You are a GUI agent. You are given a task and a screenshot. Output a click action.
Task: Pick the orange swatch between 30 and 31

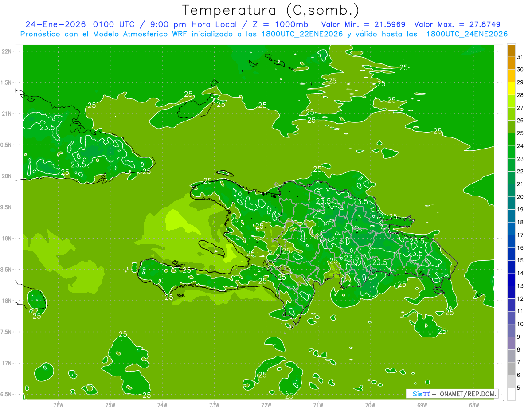click(x=511, y=63)
